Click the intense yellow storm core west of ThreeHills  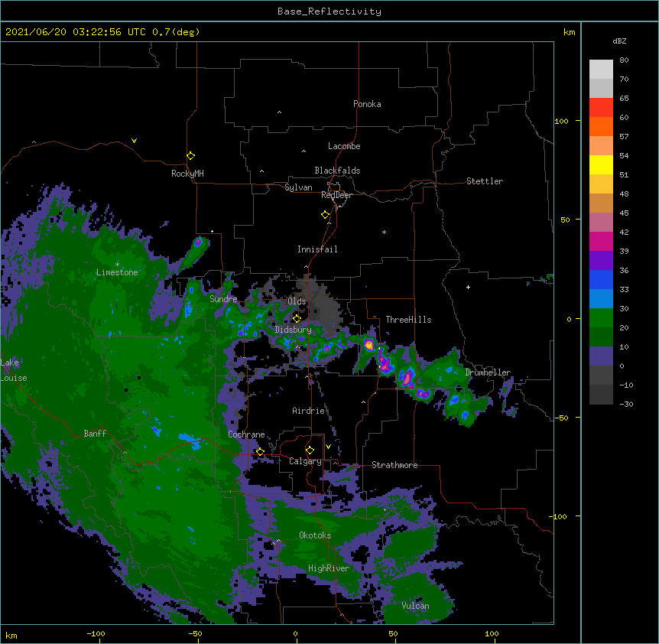point(369,345)
